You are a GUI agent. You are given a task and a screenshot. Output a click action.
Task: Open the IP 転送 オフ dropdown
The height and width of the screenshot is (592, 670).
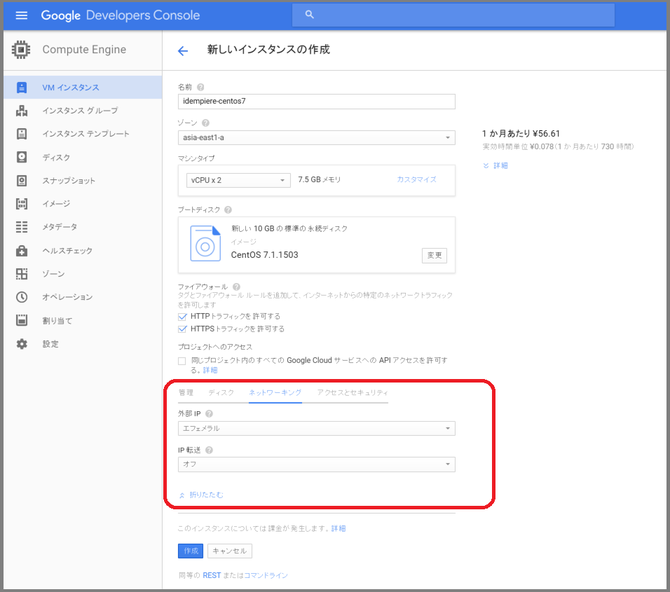click(x=317, y=464)
